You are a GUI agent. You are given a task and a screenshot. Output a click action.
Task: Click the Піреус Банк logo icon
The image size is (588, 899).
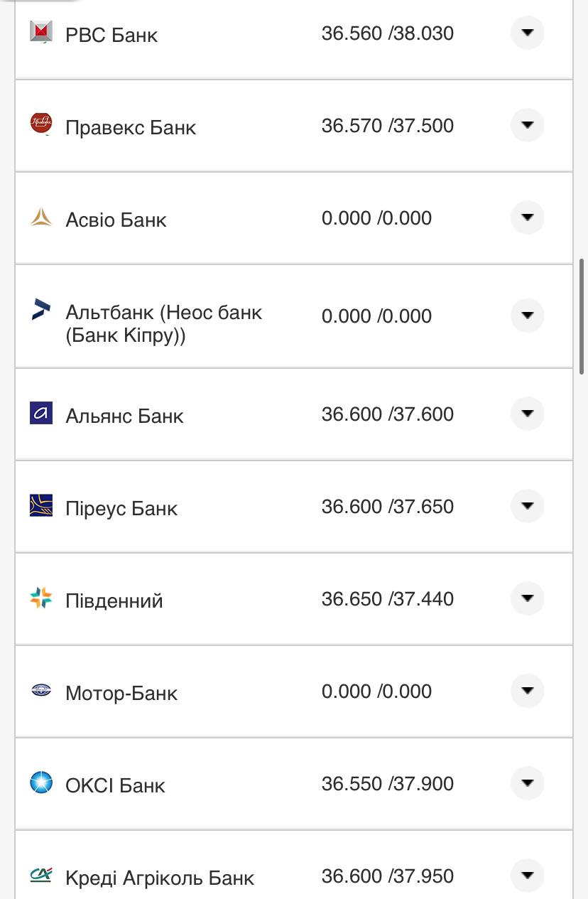click(x=41, y=506)
